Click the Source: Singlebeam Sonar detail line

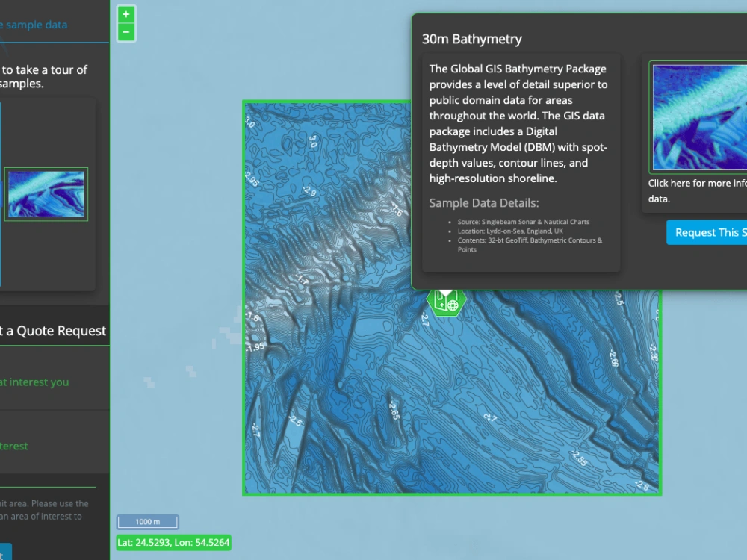click(523, 222)
